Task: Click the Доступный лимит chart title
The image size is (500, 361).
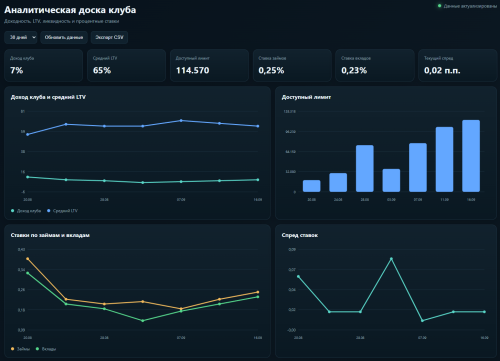Action: coord(306,97)
